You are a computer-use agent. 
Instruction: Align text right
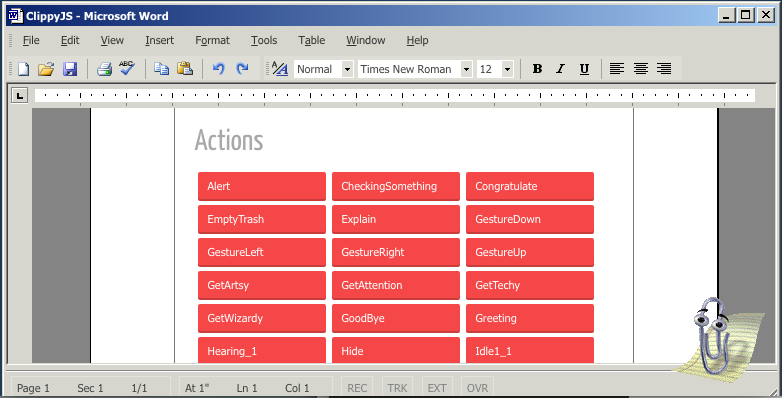664,69
